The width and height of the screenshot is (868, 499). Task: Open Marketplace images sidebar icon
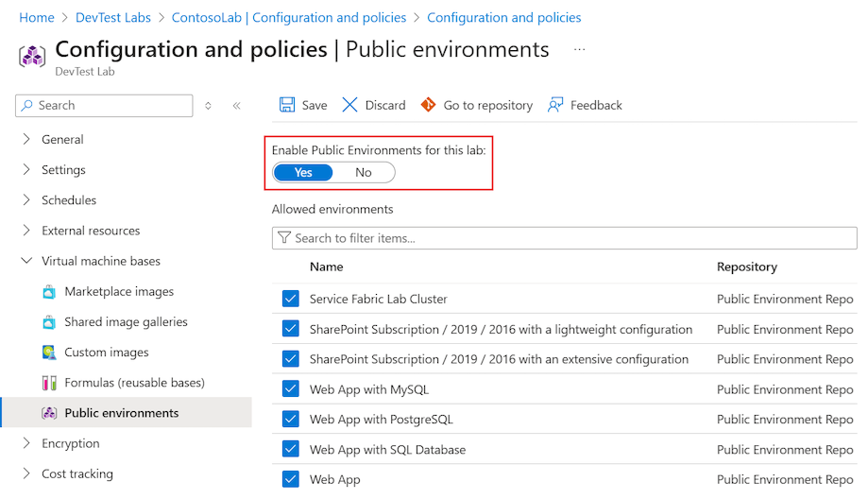49,292
